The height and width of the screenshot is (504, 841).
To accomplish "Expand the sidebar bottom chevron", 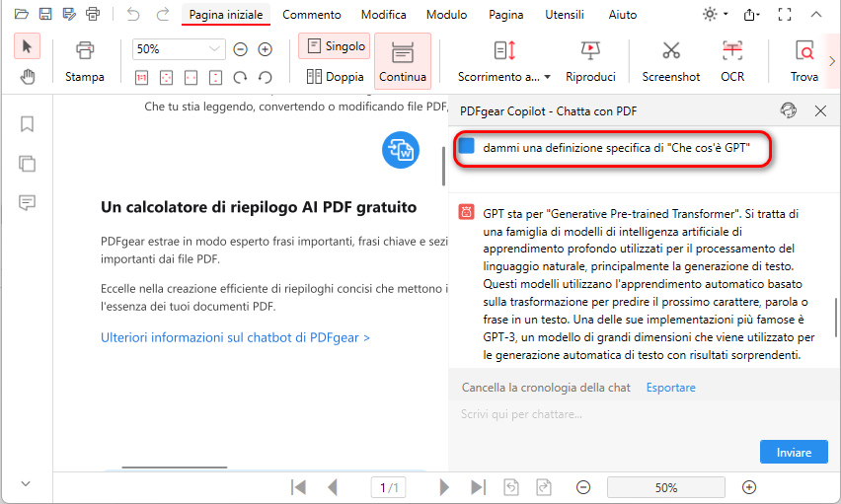I will [x=26, y=483].
